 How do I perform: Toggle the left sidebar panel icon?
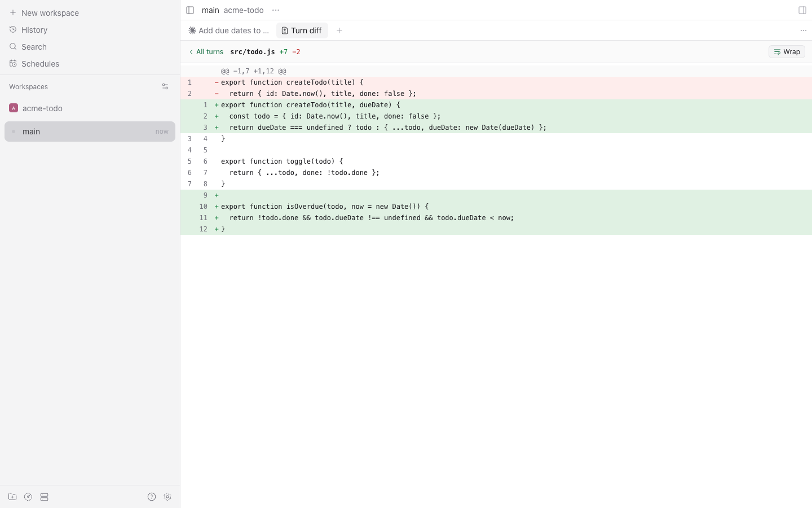point(190,10)
